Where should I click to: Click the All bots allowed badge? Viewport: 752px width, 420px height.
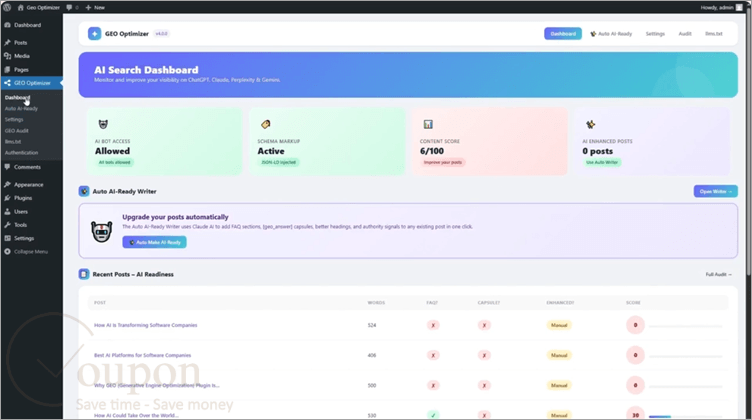pyautogui.click(x=114, y=162)
